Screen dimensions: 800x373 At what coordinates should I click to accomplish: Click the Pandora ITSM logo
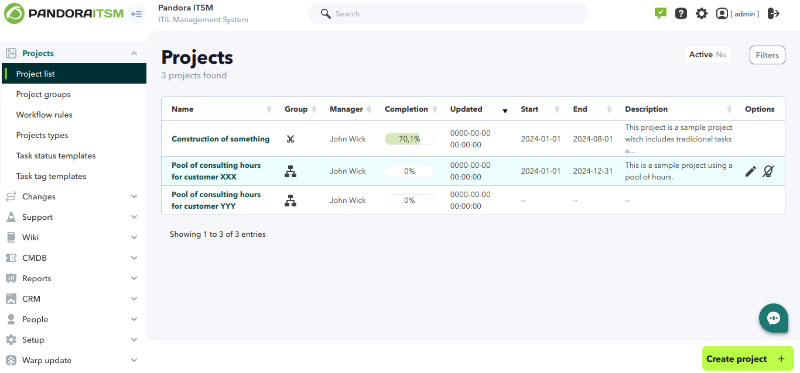pos(64,14)
